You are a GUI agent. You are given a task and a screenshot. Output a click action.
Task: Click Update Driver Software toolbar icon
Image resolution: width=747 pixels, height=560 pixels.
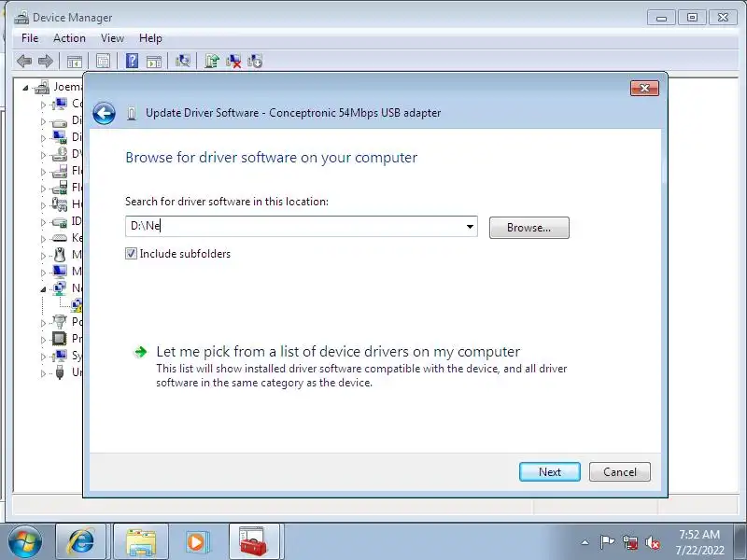(x=212, y=62)
